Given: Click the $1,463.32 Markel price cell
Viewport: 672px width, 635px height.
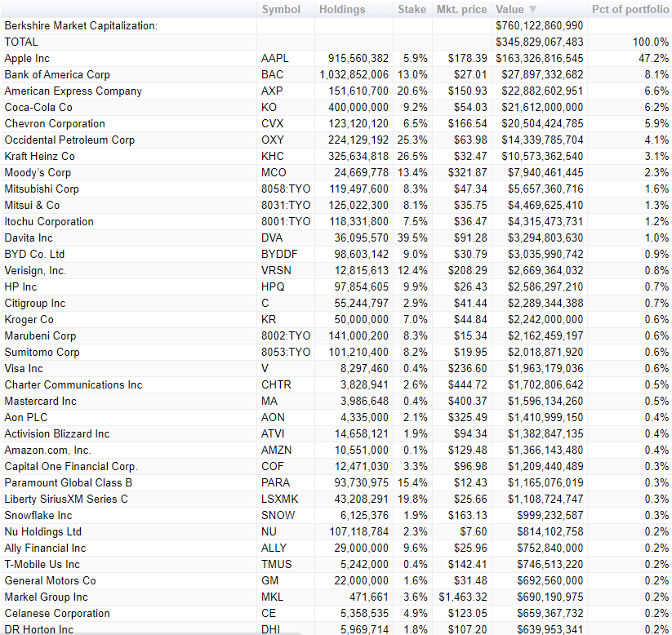Looking at the screenshot, I should [463, 597].
